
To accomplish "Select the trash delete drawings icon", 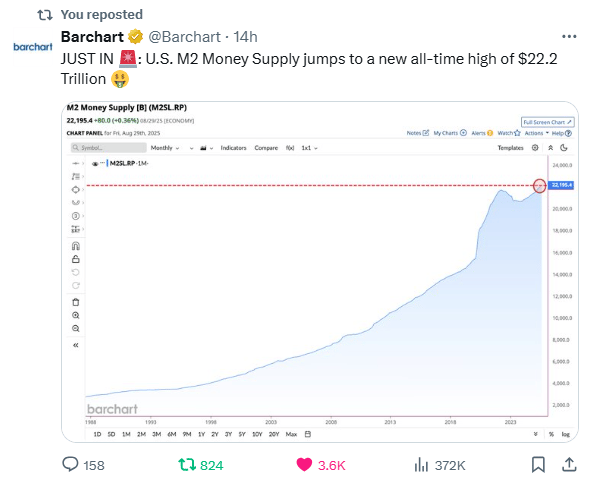I will point(76,302).
